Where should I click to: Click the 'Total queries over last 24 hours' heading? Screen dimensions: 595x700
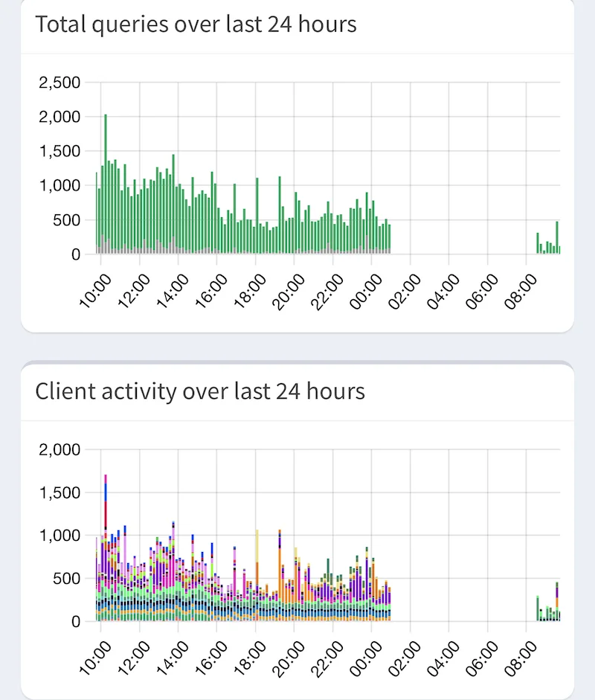[196, 24]
